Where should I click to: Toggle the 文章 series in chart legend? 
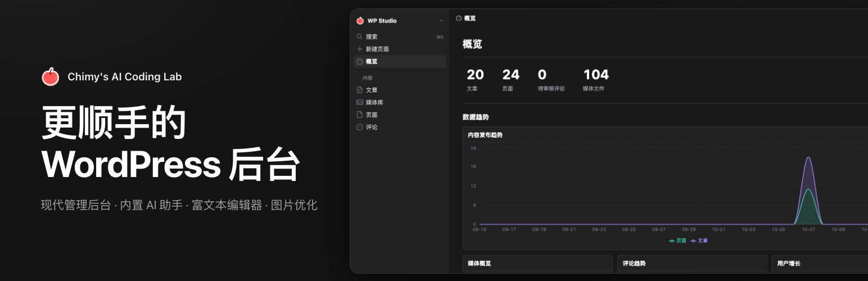pos(699,241)
